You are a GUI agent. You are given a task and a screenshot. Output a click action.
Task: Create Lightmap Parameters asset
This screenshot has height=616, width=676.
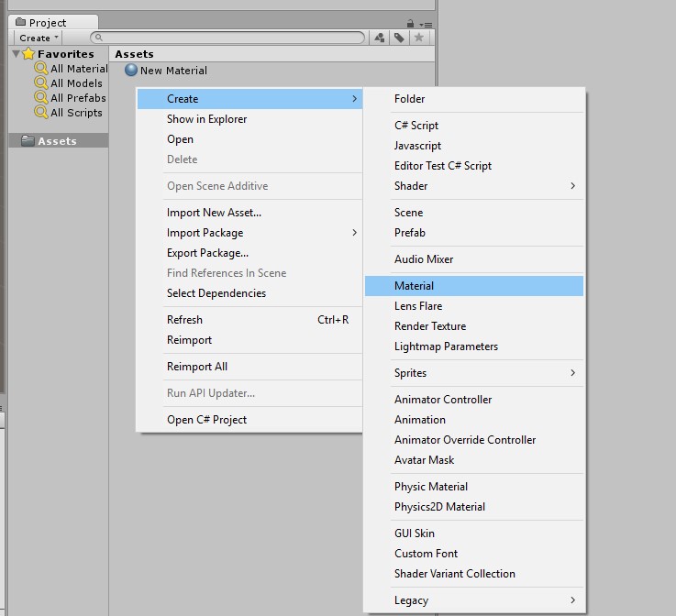pyautogui.click(x=474, y=346)
